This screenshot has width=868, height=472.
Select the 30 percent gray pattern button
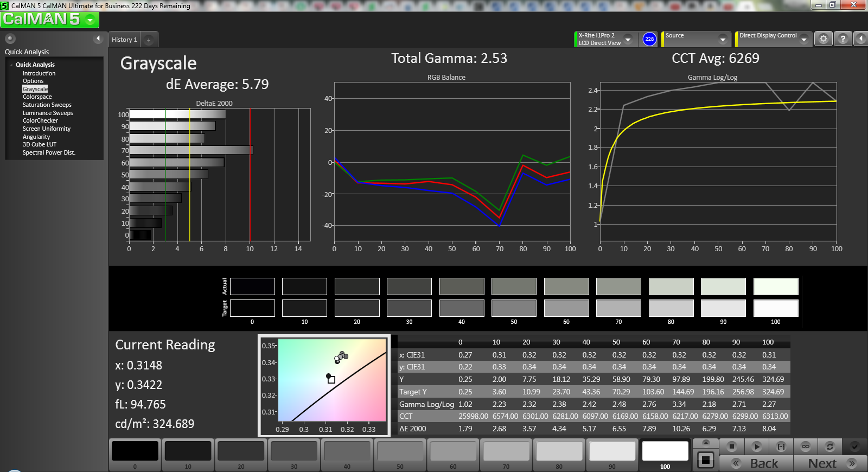[x=294, y=455]
